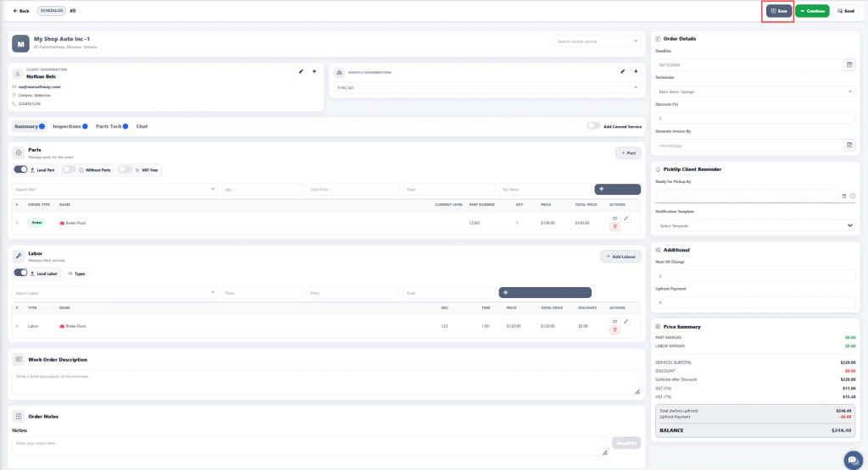Open the Deadline calendar picker
The width and height of the screenshot is (868, 470).
[849, 64]
